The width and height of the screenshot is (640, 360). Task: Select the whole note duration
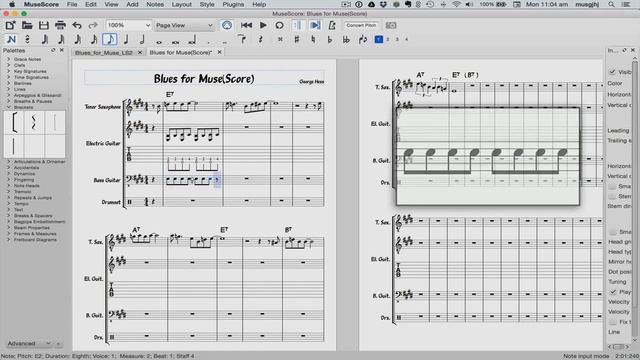(159, 41)
